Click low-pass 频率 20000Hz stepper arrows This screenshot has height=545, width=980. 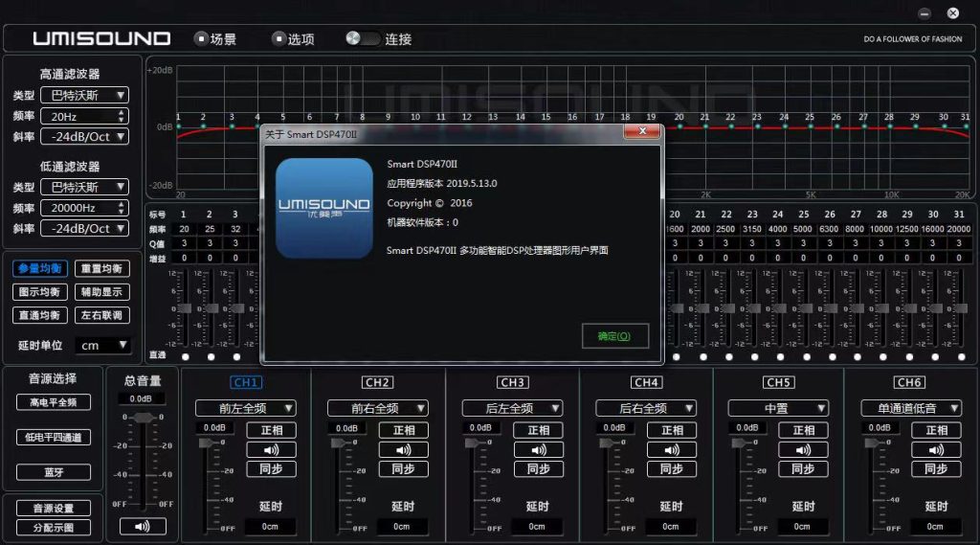122,208
